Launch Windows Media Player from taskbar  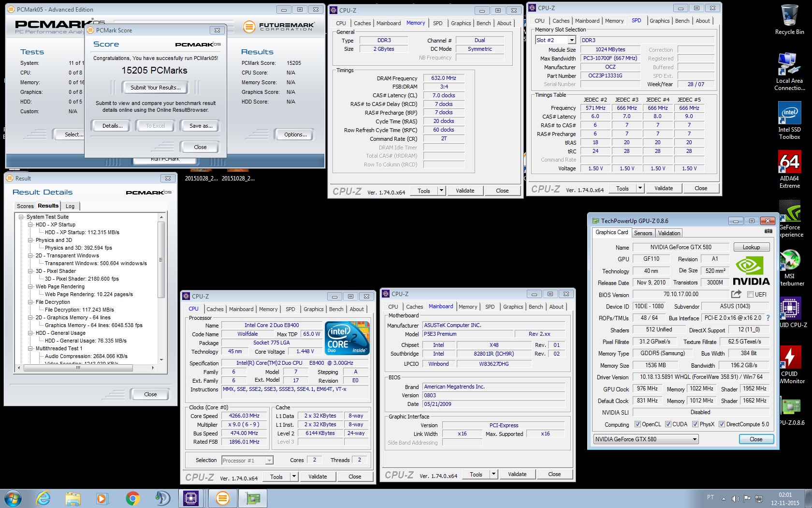102,498
